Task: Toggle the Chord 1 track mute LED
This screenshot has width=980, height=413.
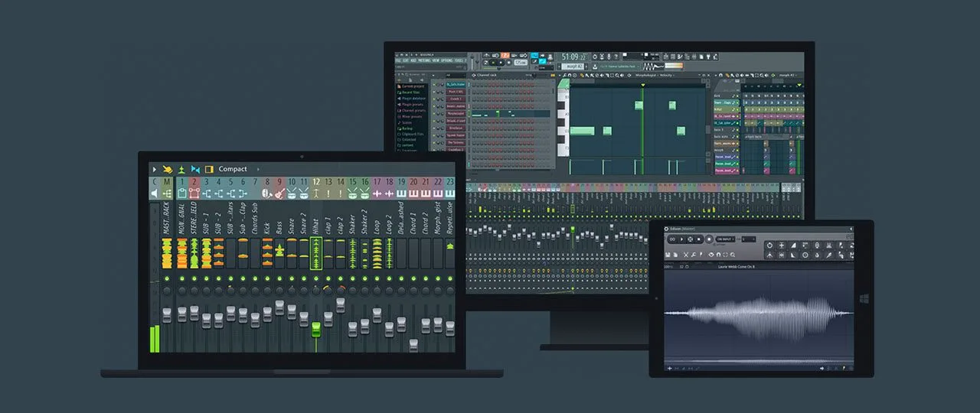Action: (413, 278)
